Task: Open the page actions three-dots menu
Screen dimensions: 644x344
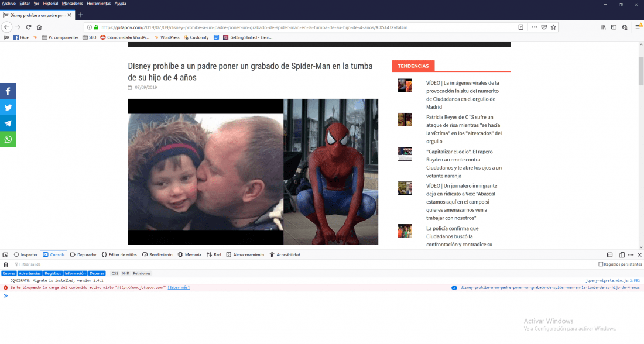Action: [x=535, y=27]
